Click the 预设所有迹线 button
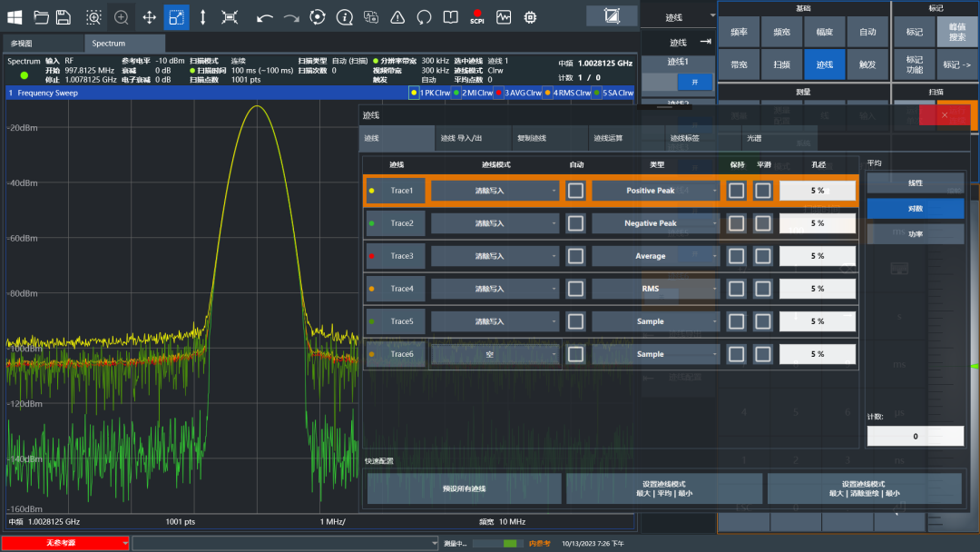This screenshot has height=552, width=980. point(464,488)
